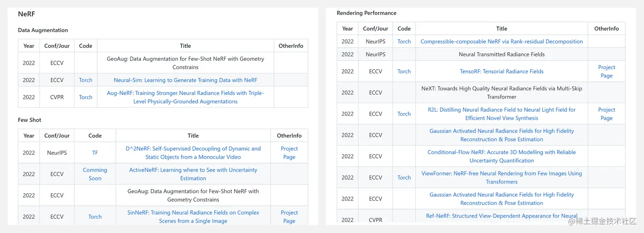Open the Neural-Sim paper title link
Viewport: 644px width, 233px height.
click(x=185, y=80)
